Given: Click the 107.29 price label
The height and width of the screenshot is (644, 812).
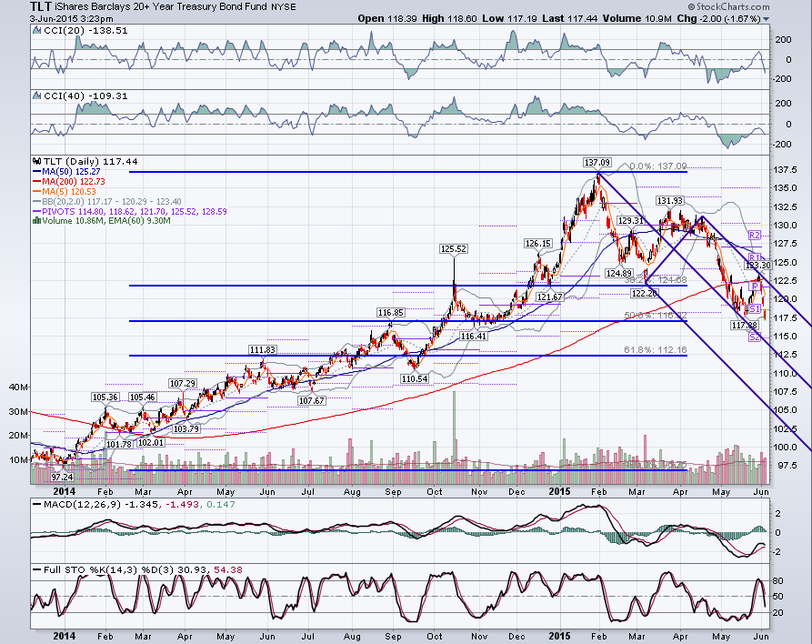Looking at the screenshot, I should (182, 384).
